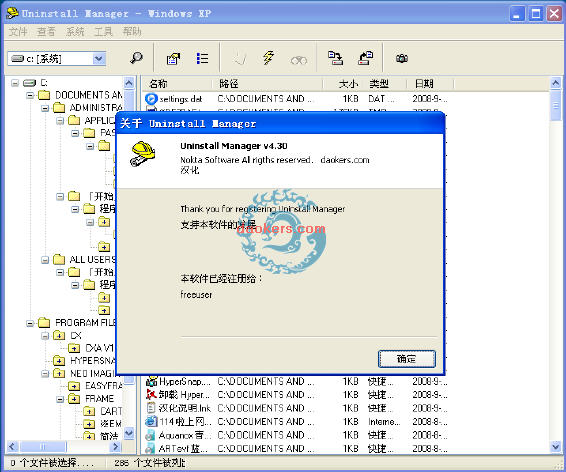
Task: Click the binoculars find icon in toolbar
Action: 299,60
